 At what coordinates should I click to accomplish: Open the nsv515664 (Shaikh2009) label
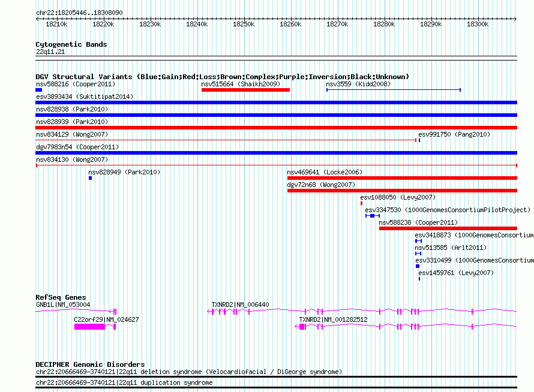241,84
